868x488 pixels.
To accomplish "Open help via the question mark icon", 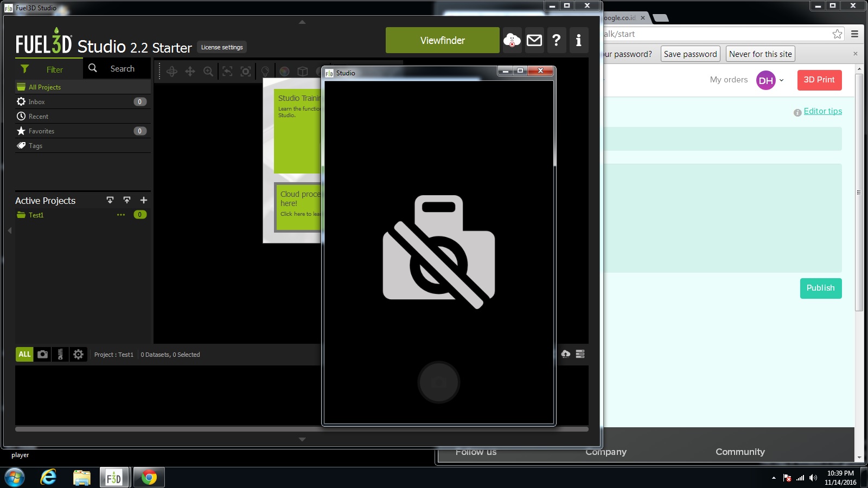I will point(556,40).
